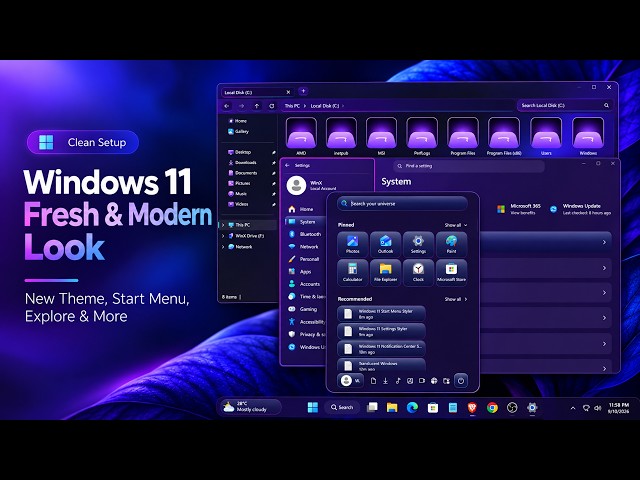Select Bluetooth in Settings sidebar
640x480 pixels.
click(x=306, y=234)
